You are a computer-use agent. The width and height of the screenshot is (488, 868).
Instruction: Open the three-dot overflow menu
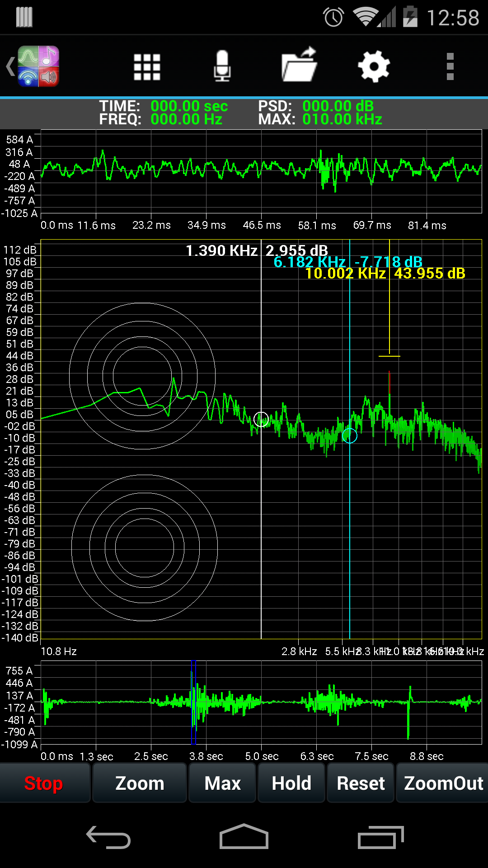click(450, 66)
